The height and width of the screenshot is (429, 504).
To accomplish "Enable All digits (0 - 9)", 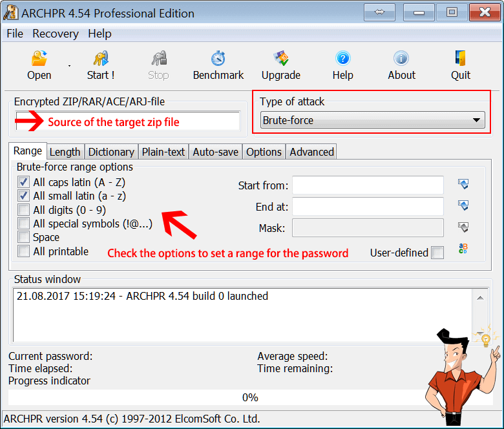I will pos(23,209).
